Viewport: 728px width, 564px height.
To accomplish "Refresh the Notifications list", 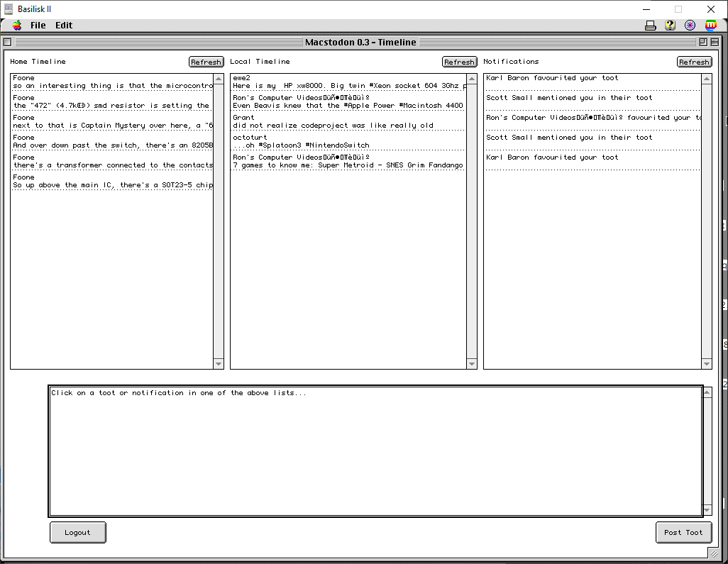I will click(694, 62).
